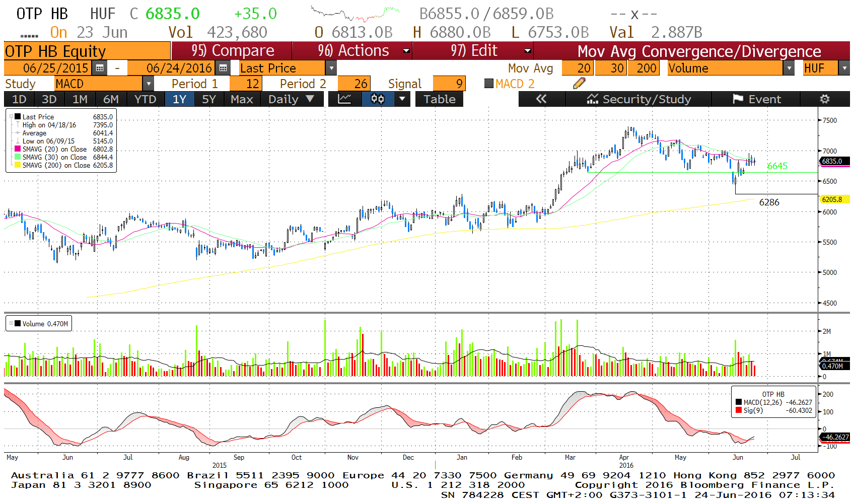Open the chart type dropdown arrow
Viewport: 854px width, 504px height.
pyautogui.click(x=402, y=99)
